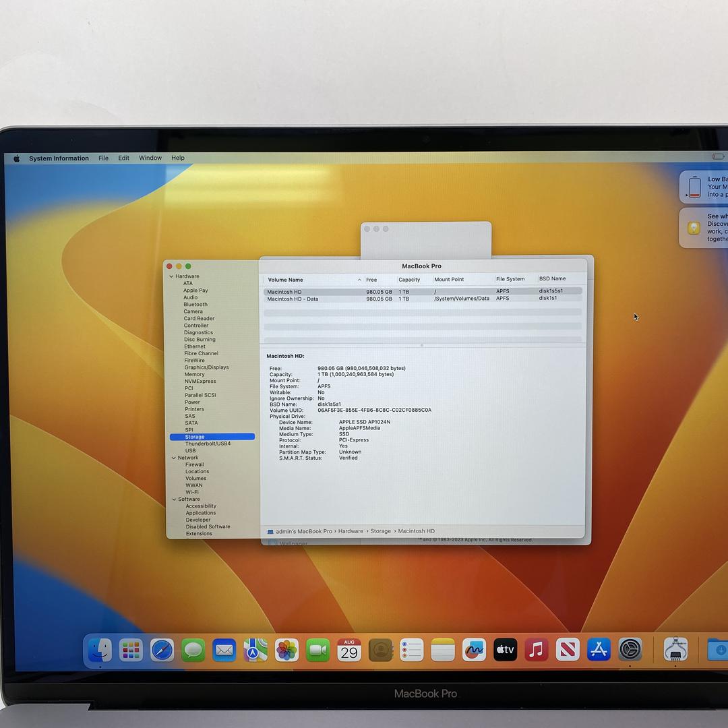Open the Mail app in the Dock

(224, 650)
